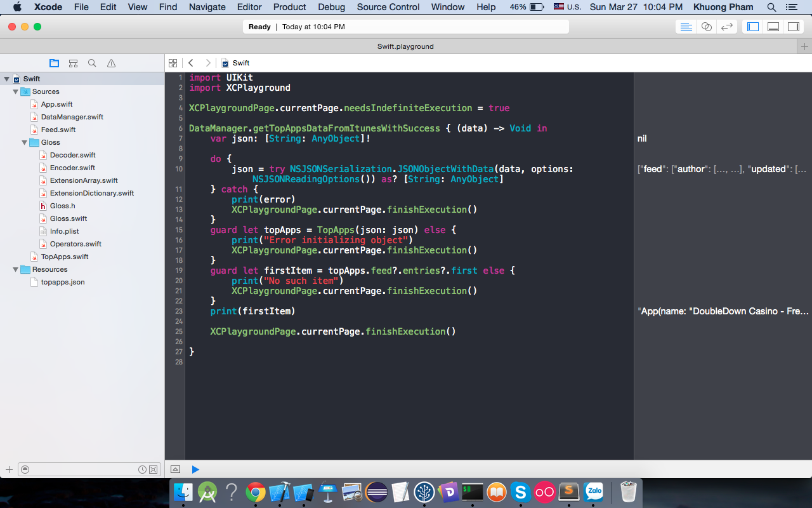
Task: Add a new file with plus button
Action: [9, 469]
